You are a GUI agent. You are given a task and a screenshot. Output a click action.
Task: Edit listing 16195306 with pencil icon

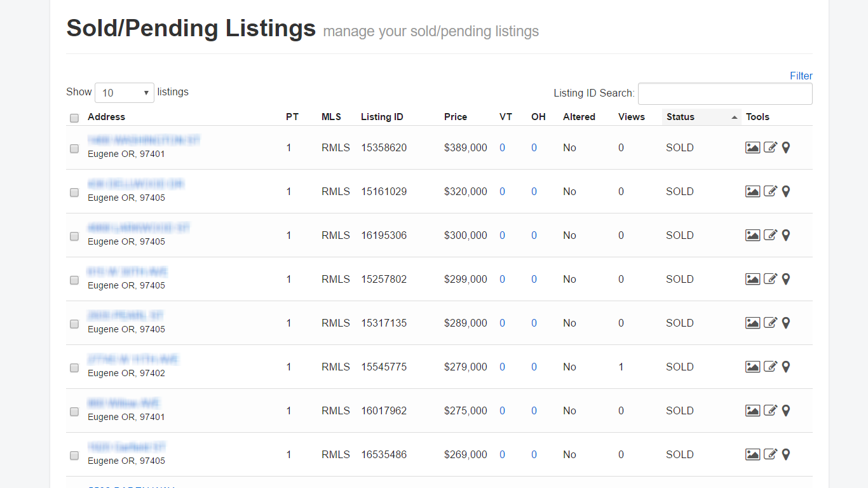(x=770, y=235)
